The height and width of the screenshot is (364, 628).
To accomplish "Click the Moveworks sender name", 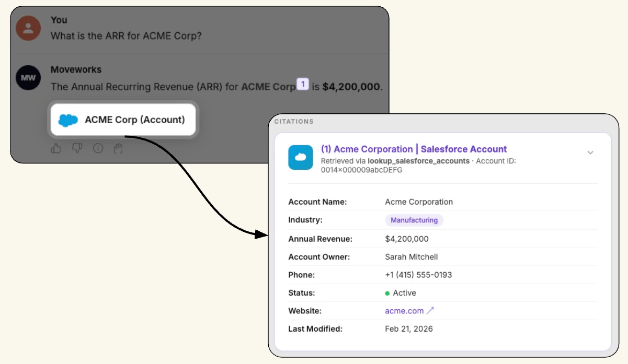I will pyautogui.click(x=76, y=69).
